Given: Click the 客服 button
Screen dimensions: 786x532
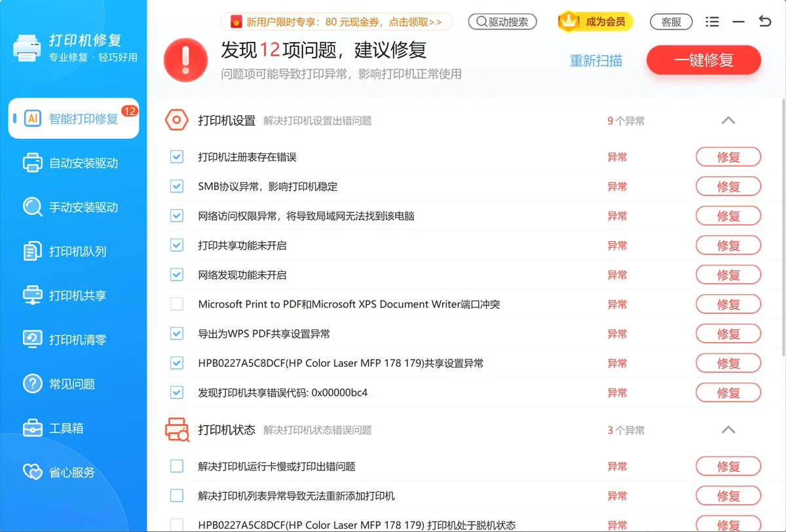Looking at the screenshot, I should point(671,22).
